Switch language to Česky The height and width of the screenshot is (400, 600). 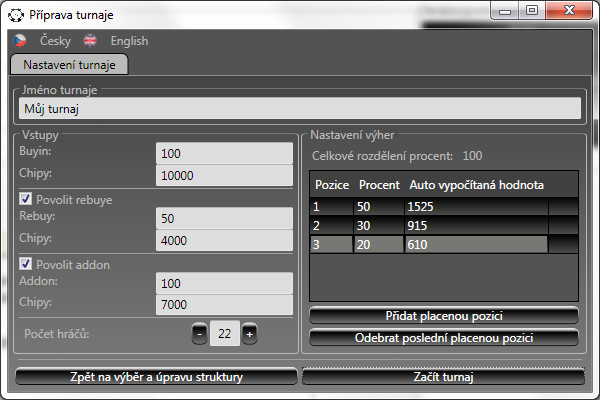(55, 41)
